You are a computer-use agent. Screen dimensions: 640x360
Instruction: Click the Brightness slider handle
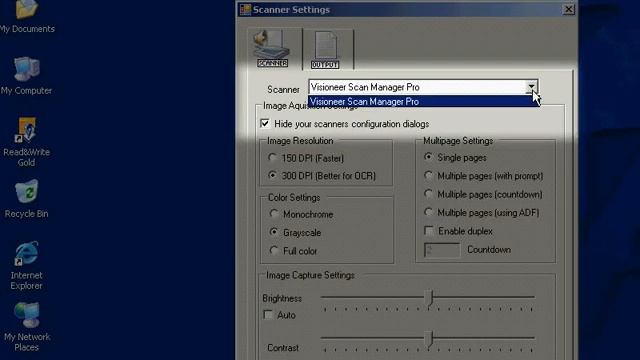(429, 298)
